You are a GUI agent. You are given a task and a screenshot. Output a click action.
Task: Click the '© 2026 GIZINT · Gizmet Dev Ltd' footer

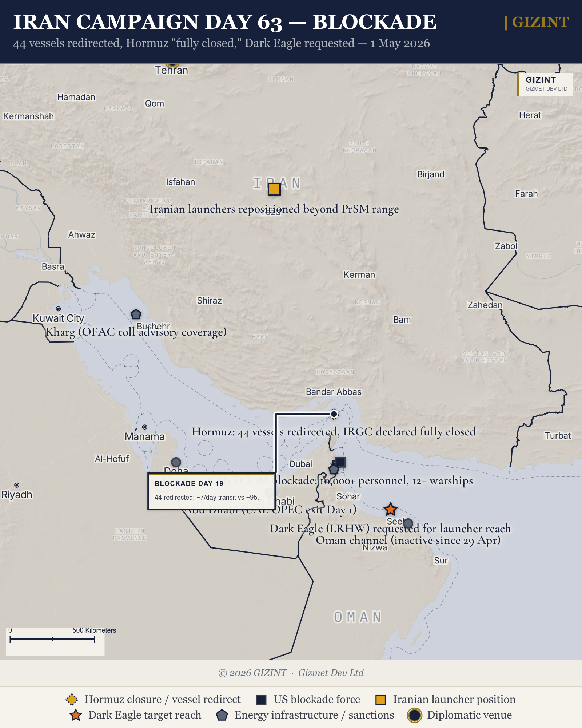[x=291, y=673]
